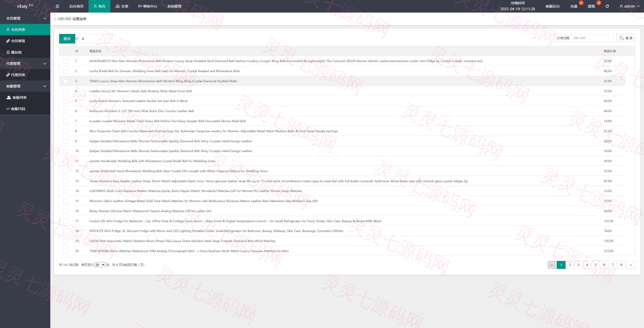Open 充值 recharge notifications
This screenshot has height=328, width=644.
[x=574, y=6]
